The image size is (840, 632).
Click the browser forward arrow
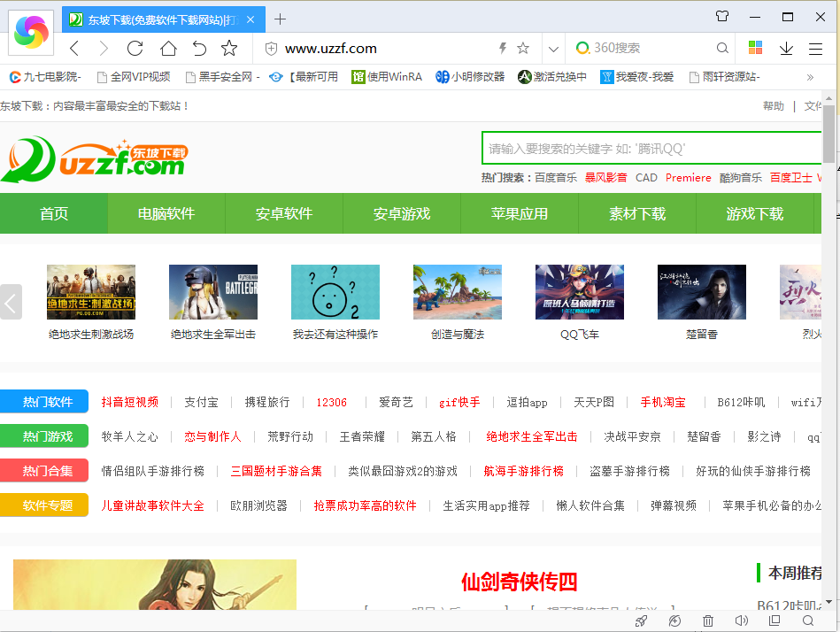(x=104, y=48)
